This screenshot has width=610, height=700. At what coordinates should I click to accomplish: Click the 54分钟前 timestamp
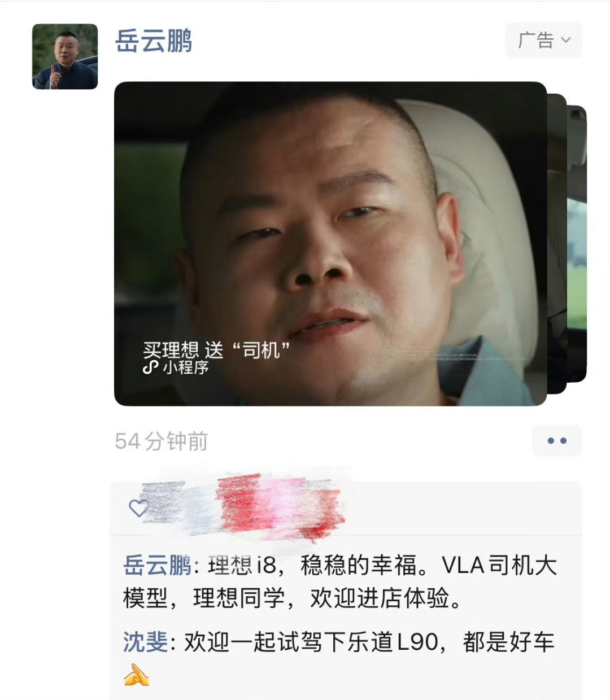click(x=162, y=441)
